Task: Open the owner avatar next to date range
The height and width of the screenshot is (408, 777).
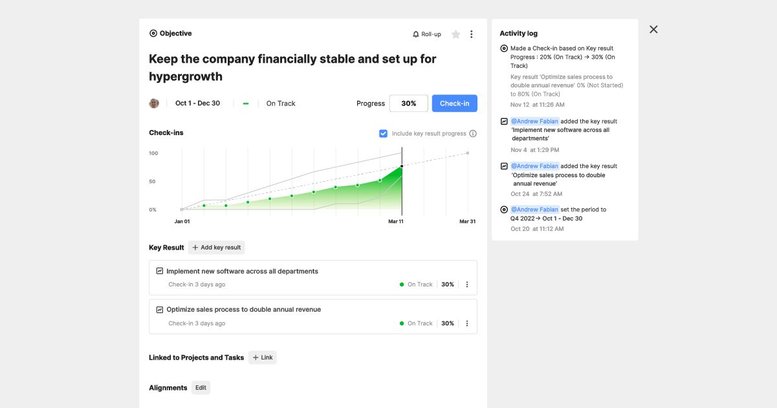Action: tap(154, 103)
